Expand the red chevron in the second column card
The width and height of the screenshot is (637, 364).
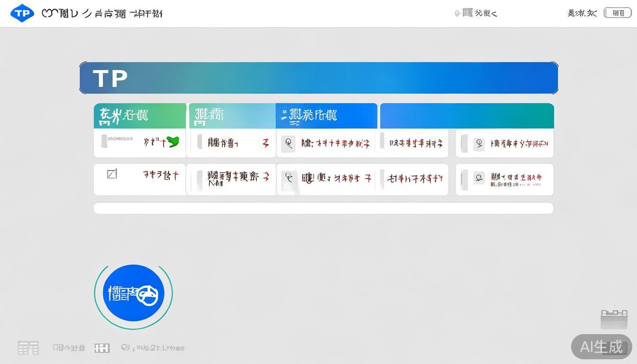[264, 143]
